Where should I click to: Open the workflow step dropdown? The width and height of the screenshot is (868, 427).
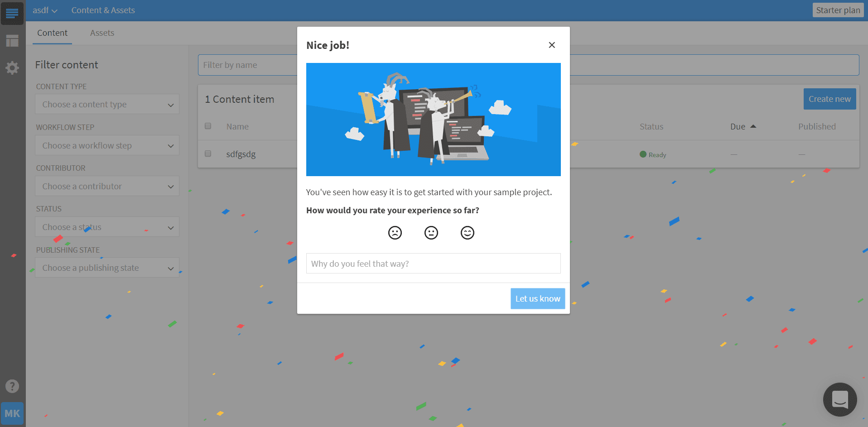tap(107, 145)
